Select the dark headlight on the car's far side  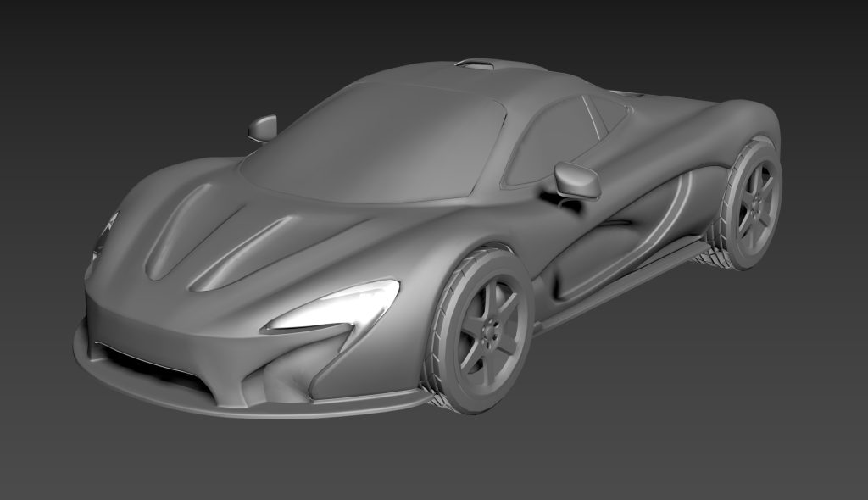[x=105, y=236]
